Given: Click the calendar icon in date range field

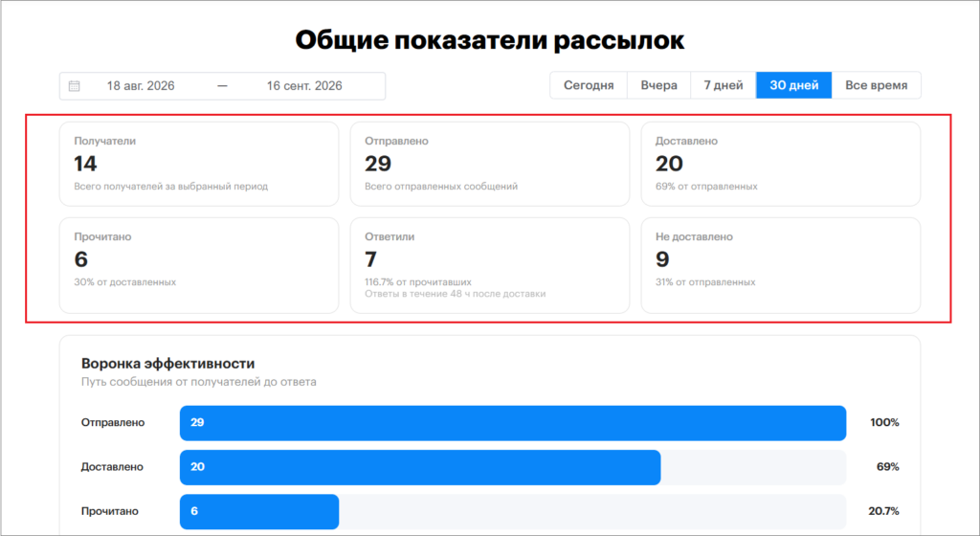Looking at the screenshot, I should 74,85.
